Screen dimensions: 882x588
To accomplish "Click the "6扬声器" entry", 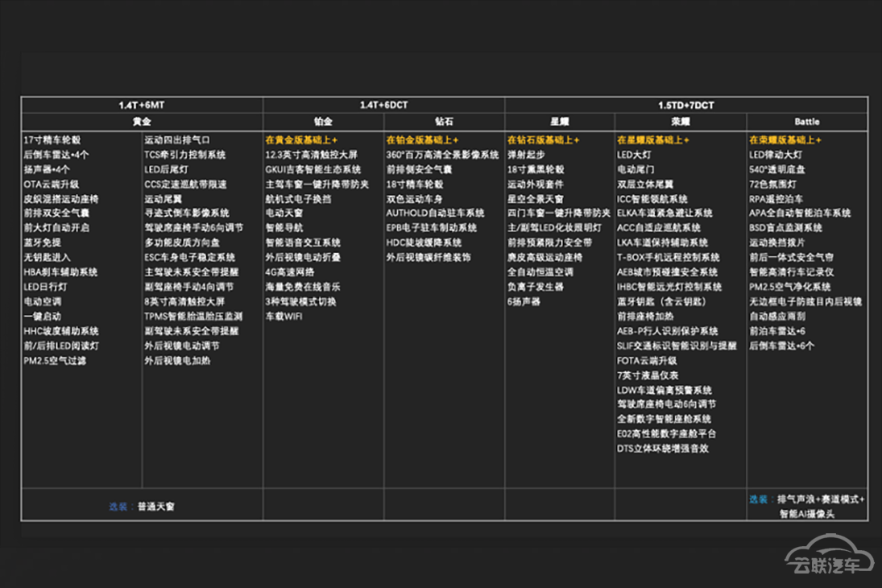I will 524,301.
